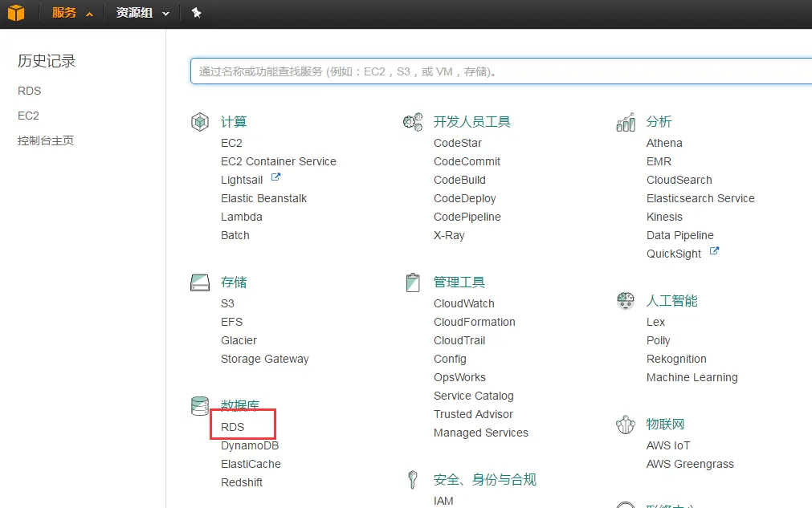
Task: Focus the service search input field
Action: (500, 71)
